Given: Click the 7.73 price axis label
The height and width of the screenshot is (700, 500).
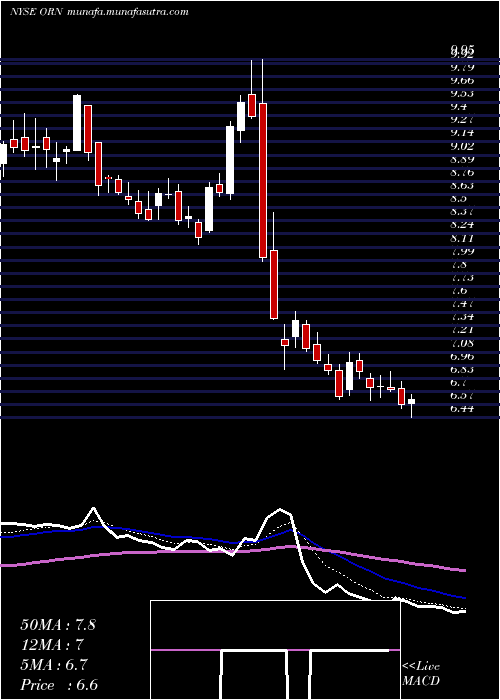Looking at the screenshot, I should click(x=462, y=278).
